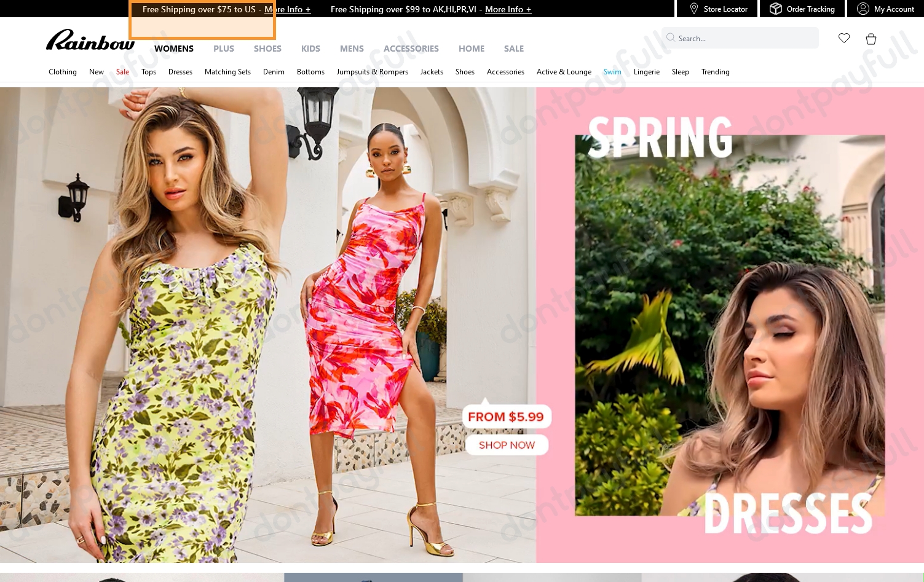The height and width of the screenshot is (582, 924).
Task: Open the Accessories subcategory link
Action: [x=505, y=72]
